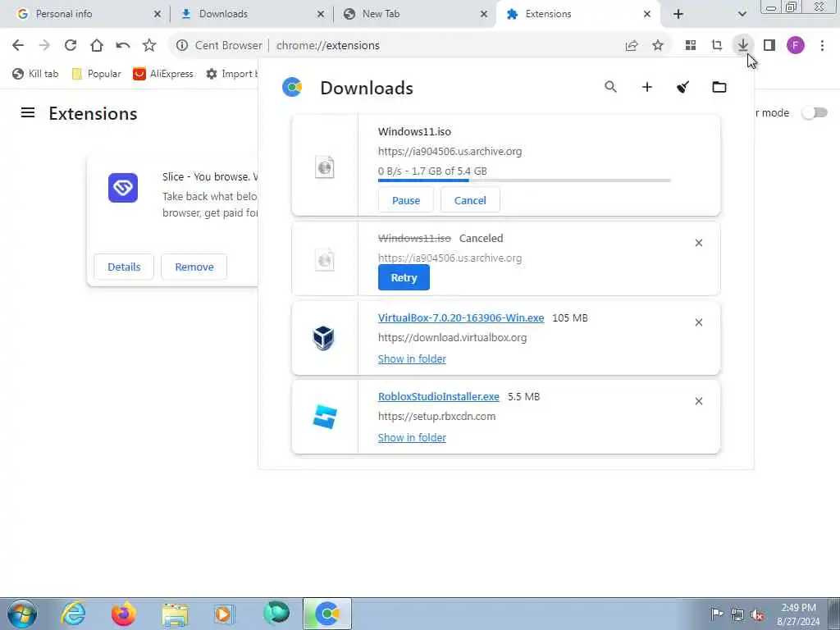The width and height of the screenshot is (840, 630).
Task: Open downloads folder icon
Action: (719, 87)
